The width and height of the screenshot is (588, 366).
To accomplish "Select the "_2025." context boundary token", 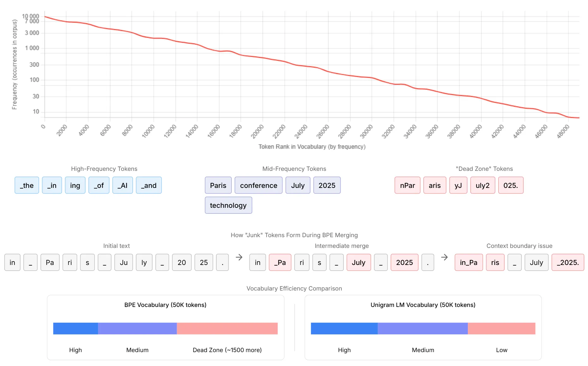I will click(x=568, y=262).
